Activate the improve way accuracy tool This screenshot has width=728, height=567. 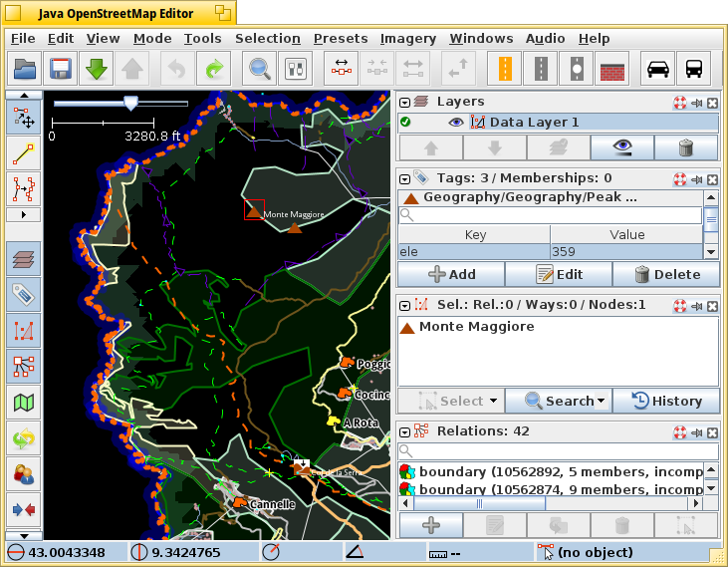(24, 189)
